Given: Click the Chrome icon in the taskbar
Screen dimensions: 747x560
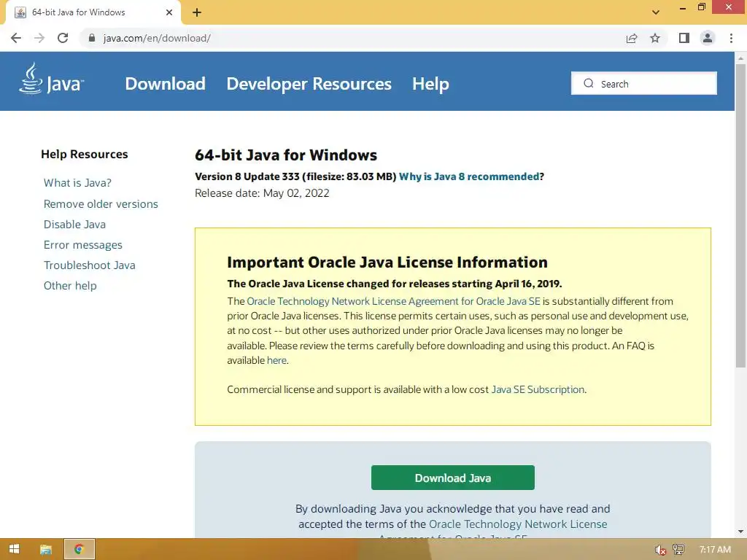Looking at the screenshot, I should [x=79, y=549].
